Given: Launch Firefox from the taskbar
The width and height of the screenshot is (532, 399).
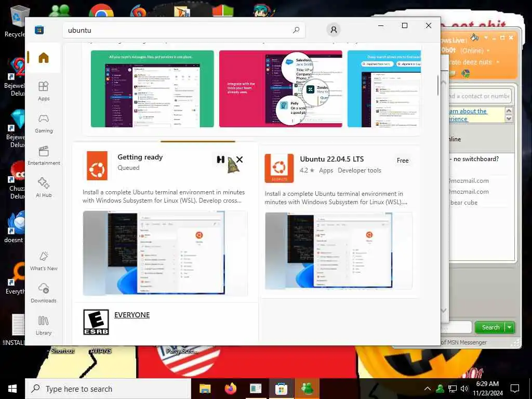Looking at the screenshot, I should pyautogui.click(x=231, y=389).
